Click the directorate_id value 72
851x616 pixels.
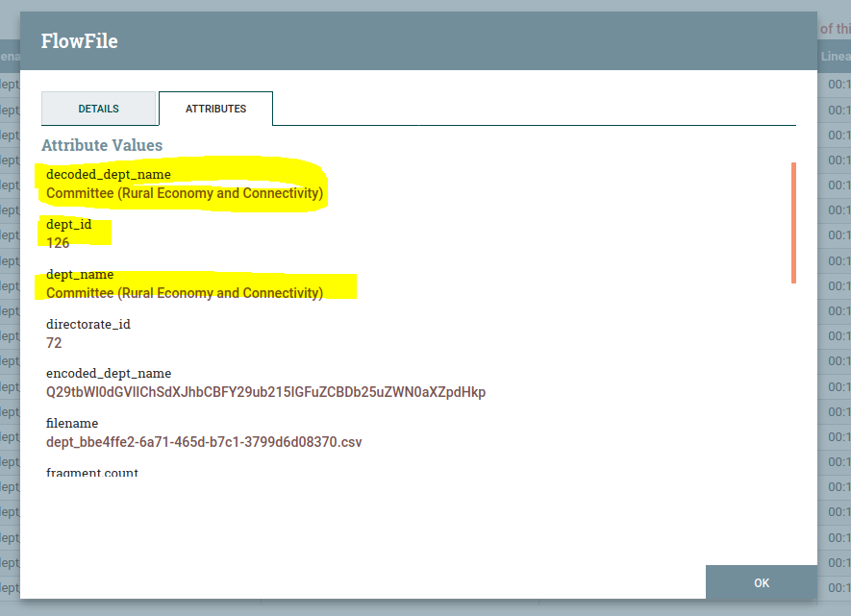point(54,343)
